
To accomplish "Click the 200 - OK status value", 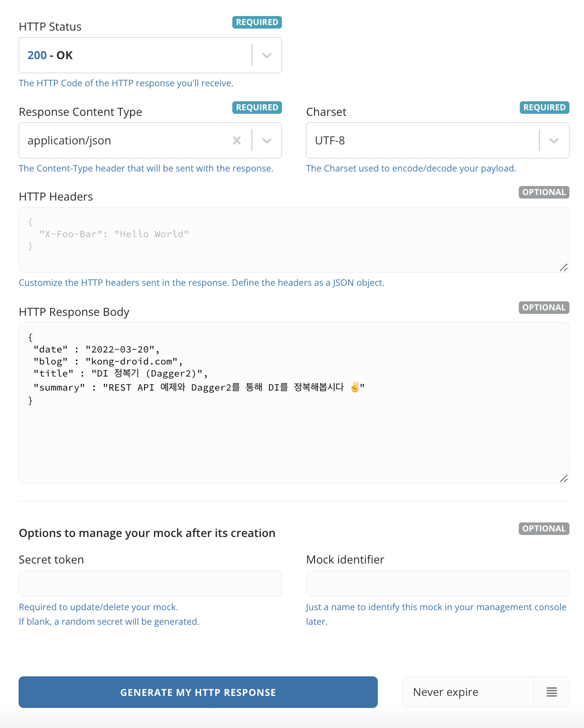I will (50, 55).
